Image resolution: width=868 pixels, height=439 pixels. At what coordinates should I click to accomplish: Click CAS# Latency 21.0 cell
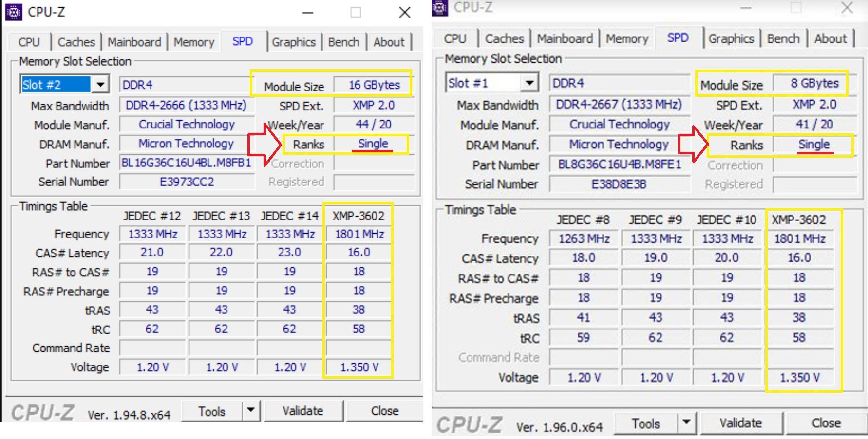[152, 253]
